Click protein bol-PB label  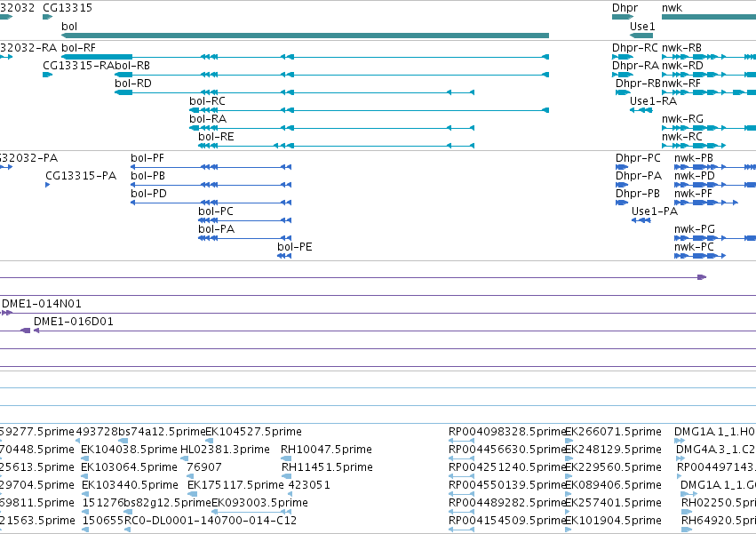pos(148,176)
